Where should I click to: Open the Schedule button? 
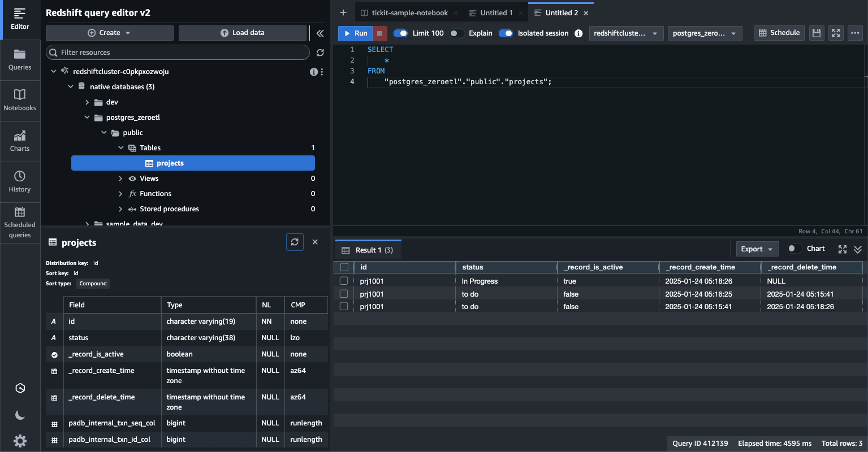tap(779, 33)
